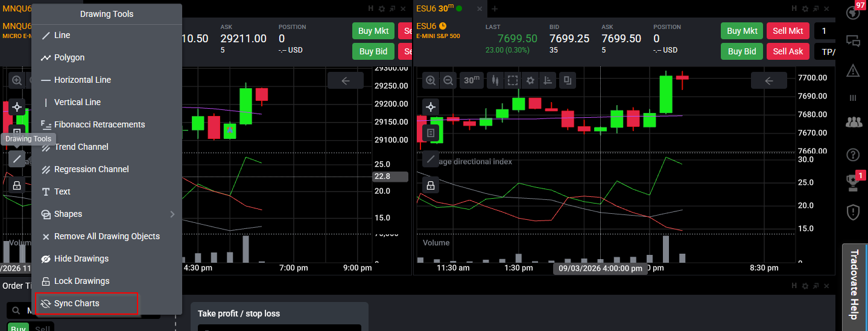868x331 pixels.
Task: Zoom in on the MNQU6 chart
Action: point(17,80)
